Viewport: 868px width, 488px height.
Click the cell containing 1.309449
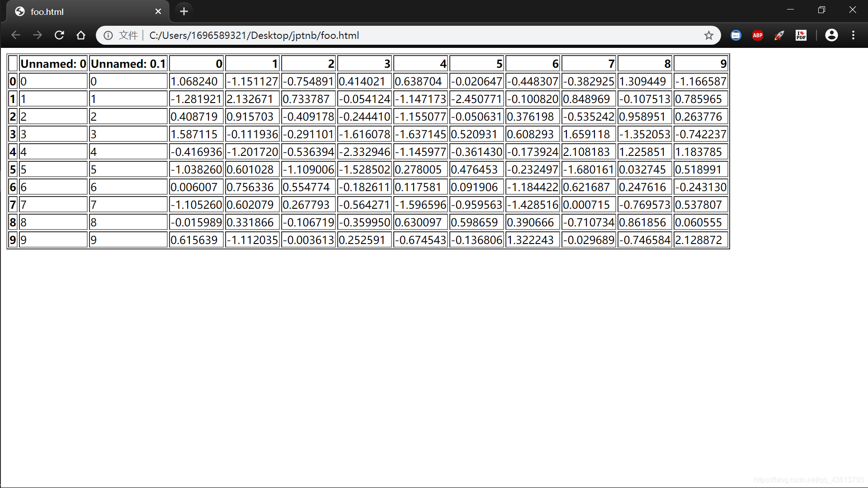[x=645, y=81]
